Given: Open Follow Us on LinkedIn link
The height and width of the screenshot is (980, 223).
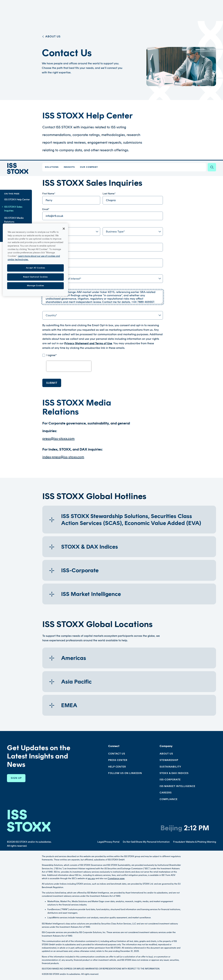Looking at the screenshot, I should coord(125,773).
